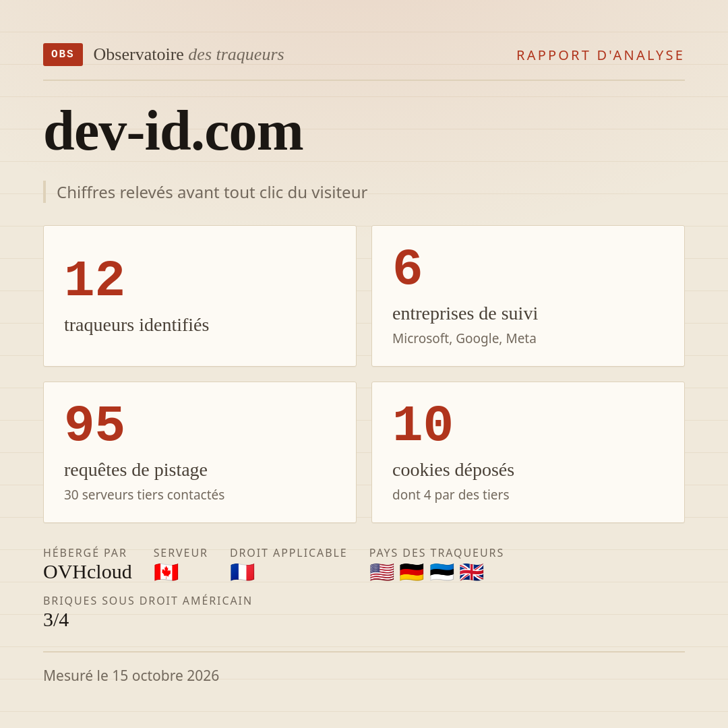The width and height of the screenshot is (728, 728).
Task: Click the number 12 in the trackers card
Action: pos(94,280)
